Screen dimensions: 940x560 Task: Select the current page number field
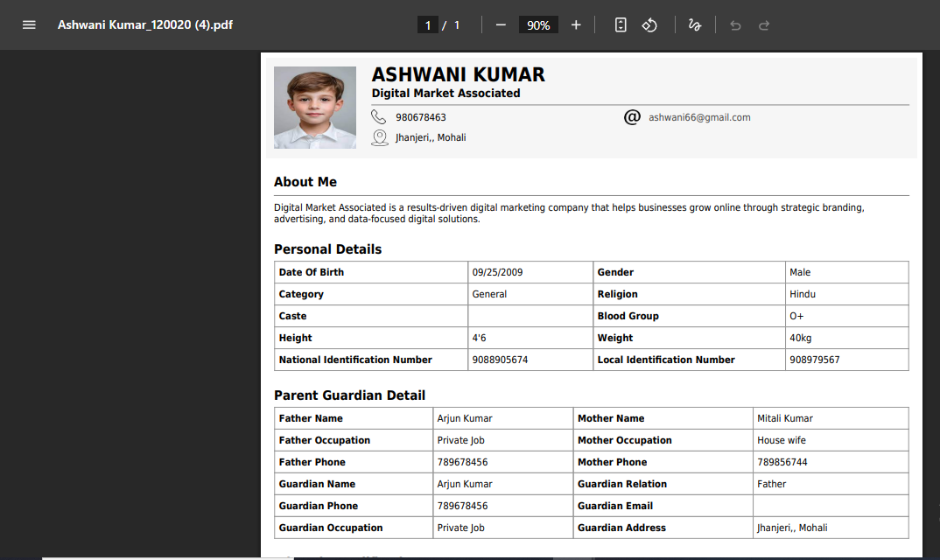427,25
